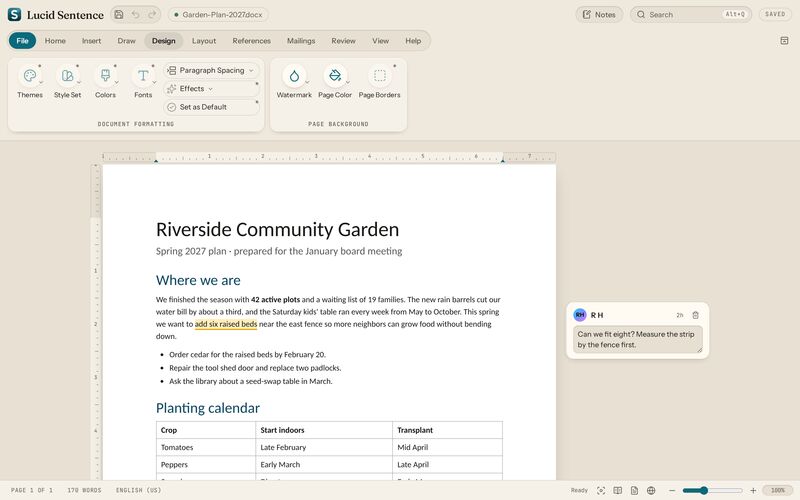The image size is (800, 500).
Task: Switch to Read mode view icon
Action: (x=617, y=490)
